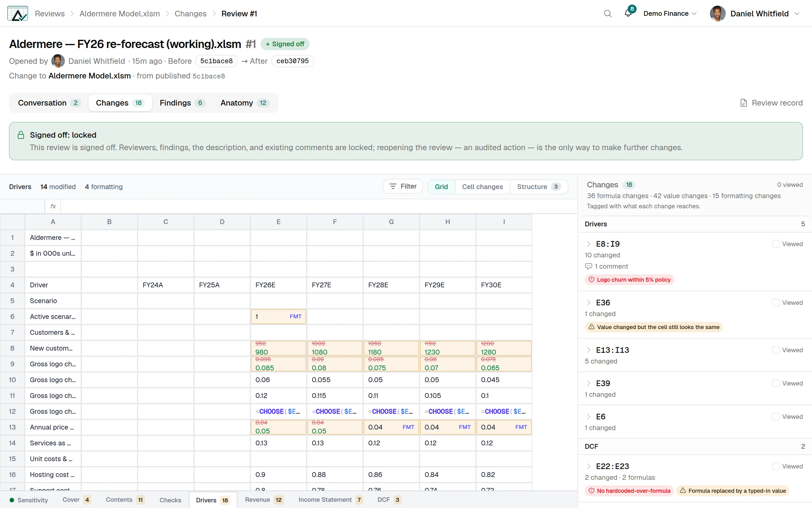This screenshot has width=812, height=508.
Task: Mark E22:E23 change as Viewed
Action: pyautogui.click(x=775, y=466)
